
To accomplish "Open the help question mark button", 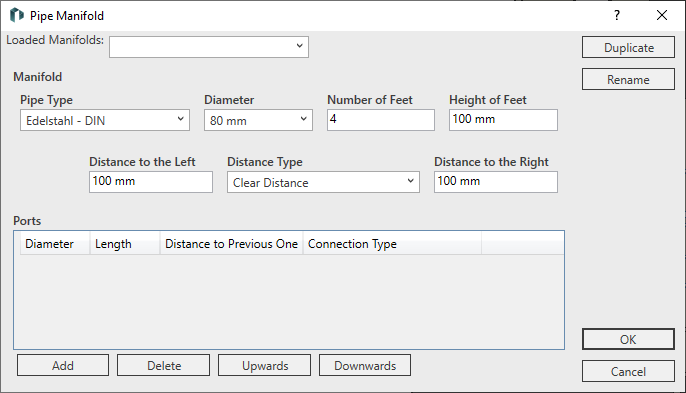I will click(617, 15).
